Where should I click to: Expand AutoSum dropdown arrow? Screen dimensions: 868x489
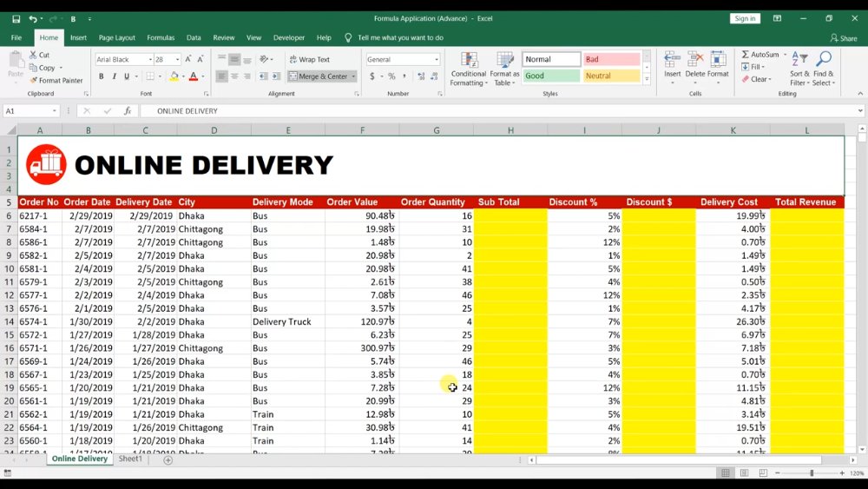tap(785, 54)
